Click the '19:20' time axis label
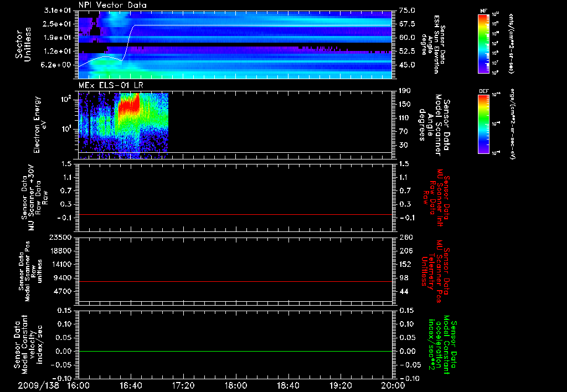Viewport: 567px width, 392px height. (x=341, y=385)
